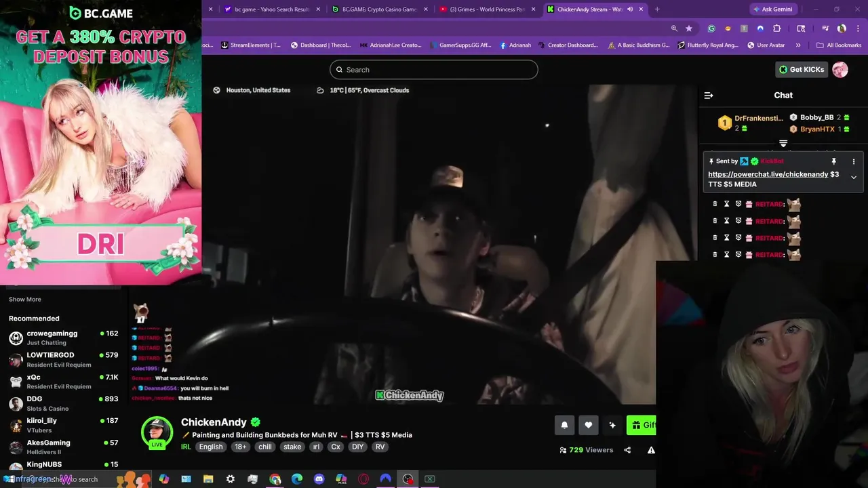Switch to bc game Yahoo Search tab

click(271, 9)
